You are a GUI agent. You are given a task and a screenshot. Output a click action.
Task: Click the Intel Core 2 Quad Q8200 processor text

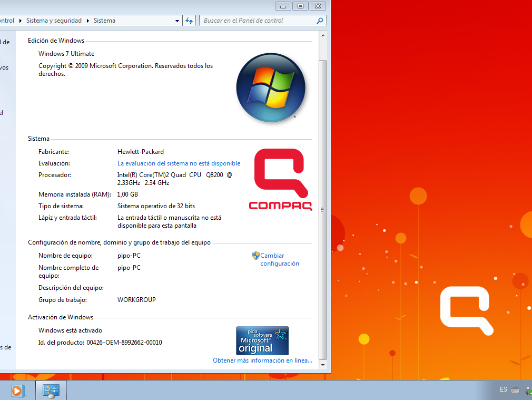click(175, 179)
